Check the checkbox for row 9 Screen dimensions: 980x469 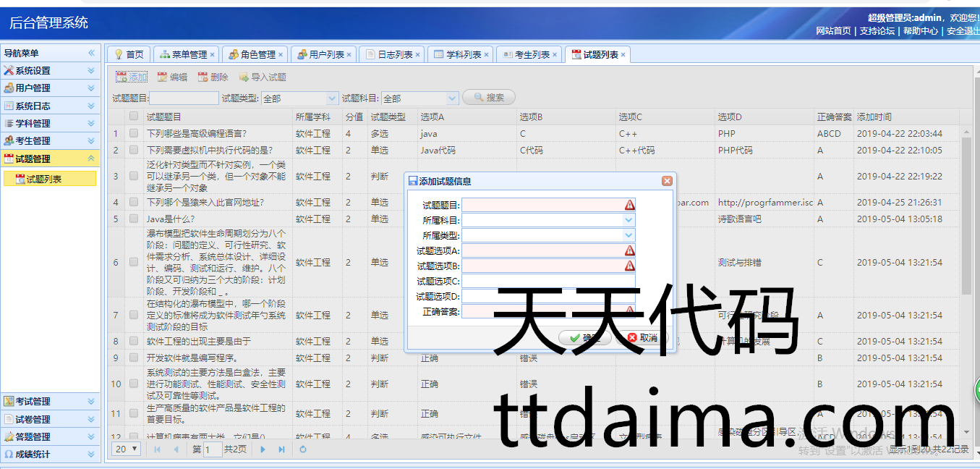tap(134, 358)
